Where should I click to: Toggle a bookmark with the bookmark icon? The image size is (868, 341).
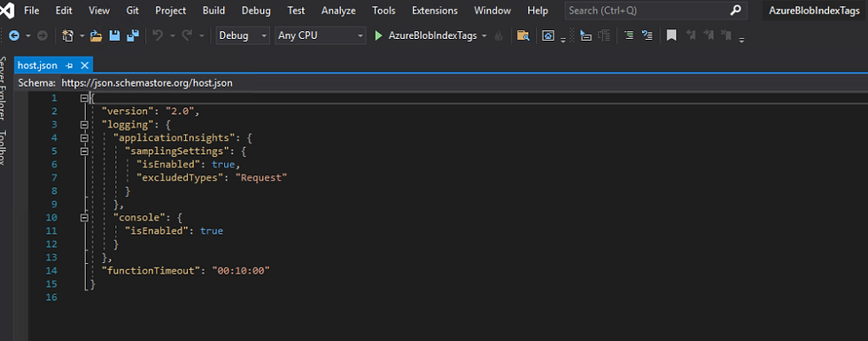coord(671,35)
